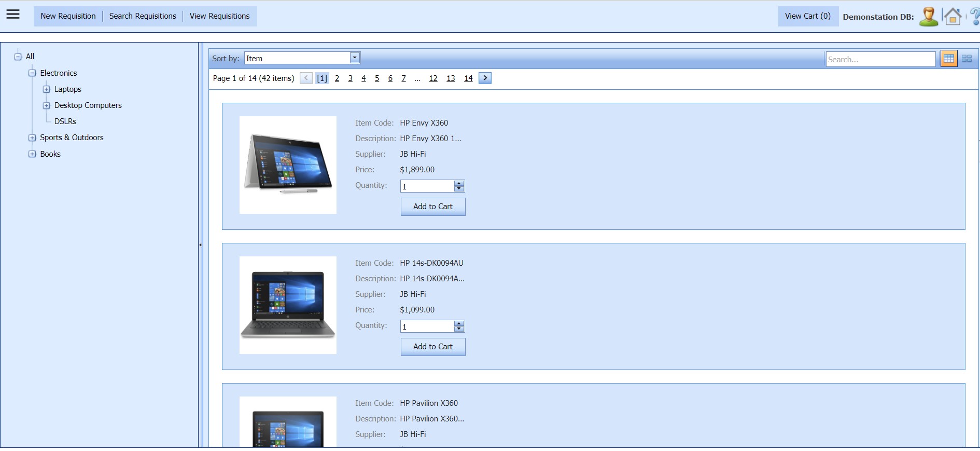Viewport: 980px width, 451px height.
Task: Switch to list table view icon
Action: [x=949, y=59]
